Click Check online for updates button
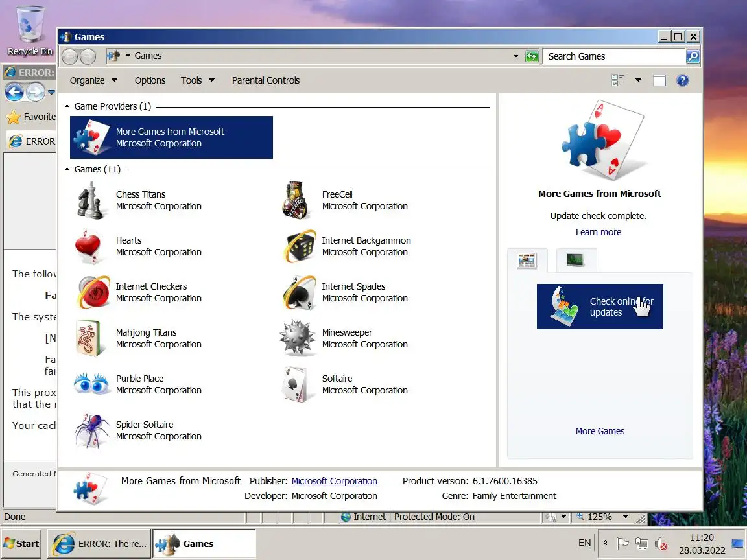The width and height of the screenshot is (747, 560). point(600,307)
